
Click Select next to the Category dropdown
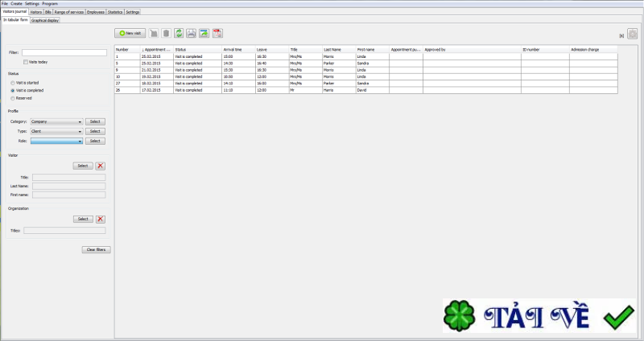[95, 122]
